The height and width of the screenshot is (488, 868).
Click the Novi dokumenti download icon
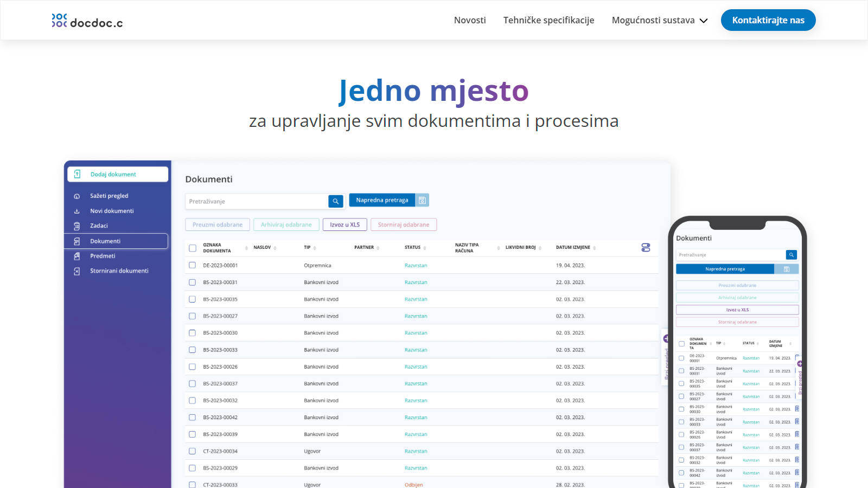[x=77, y=211]
